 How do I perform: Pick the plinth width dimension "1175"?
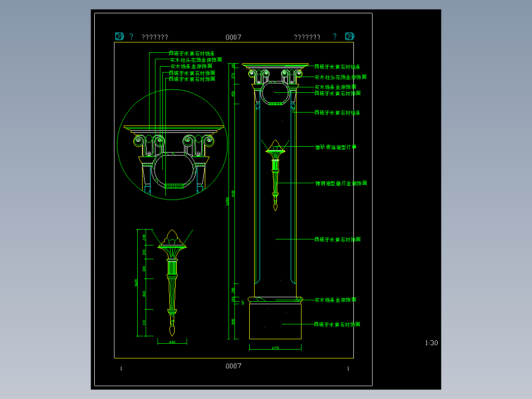[x=275, y=348]
